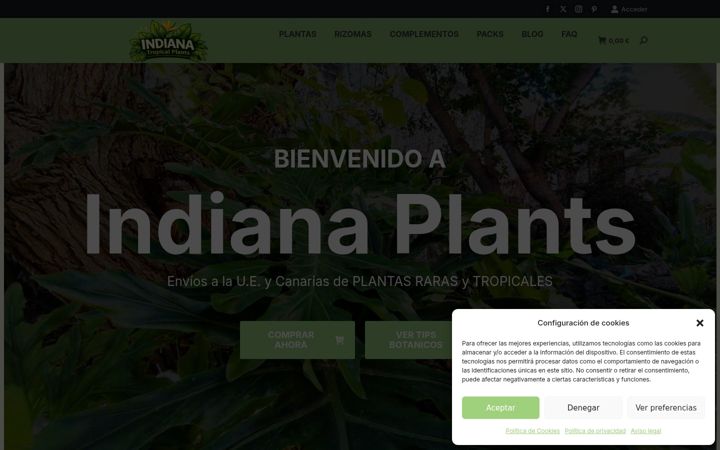Open the PACKS menu item
The width and height of the screenshot is (720, 450).
click(490, 34)
